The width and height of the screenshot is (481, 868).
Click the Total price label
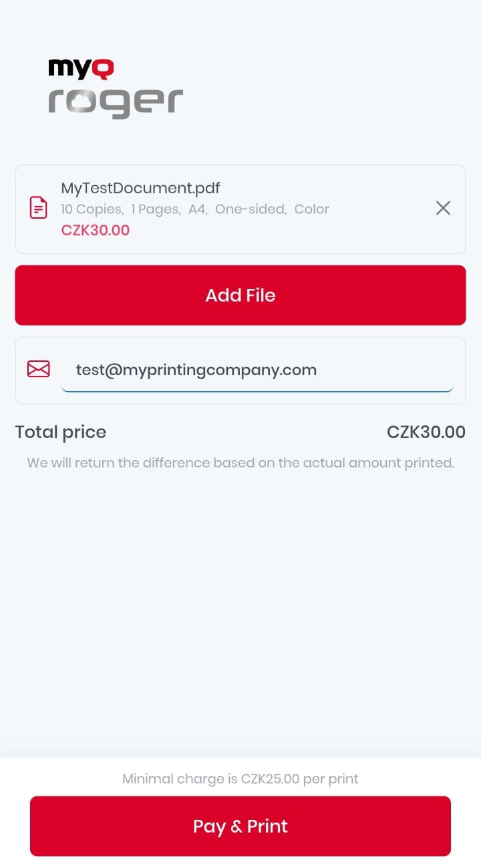point(60,431)
